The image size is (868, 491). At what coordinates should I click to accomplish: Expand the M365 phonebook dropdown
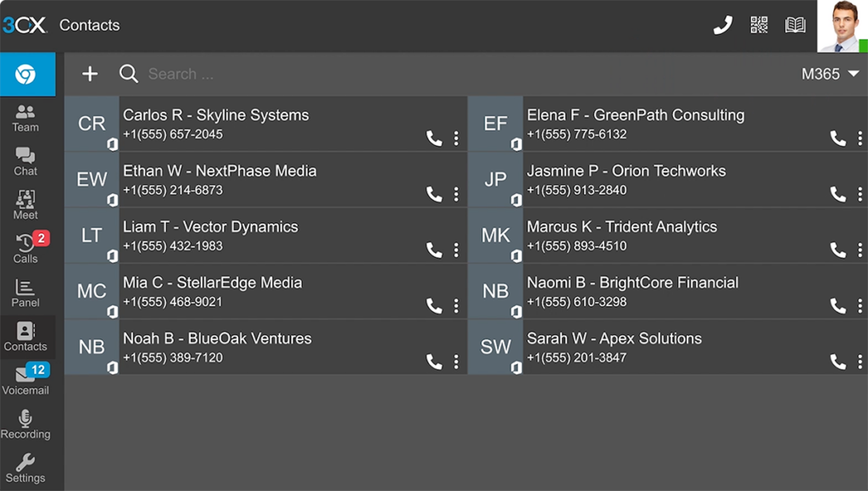click(831, 74)
